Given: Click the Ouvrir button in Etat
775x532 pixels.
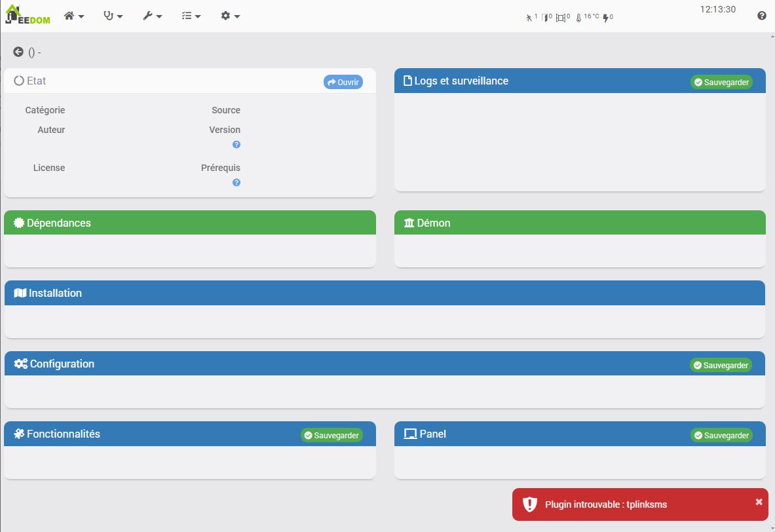Looking at the screenshot, I should point(343,82).
